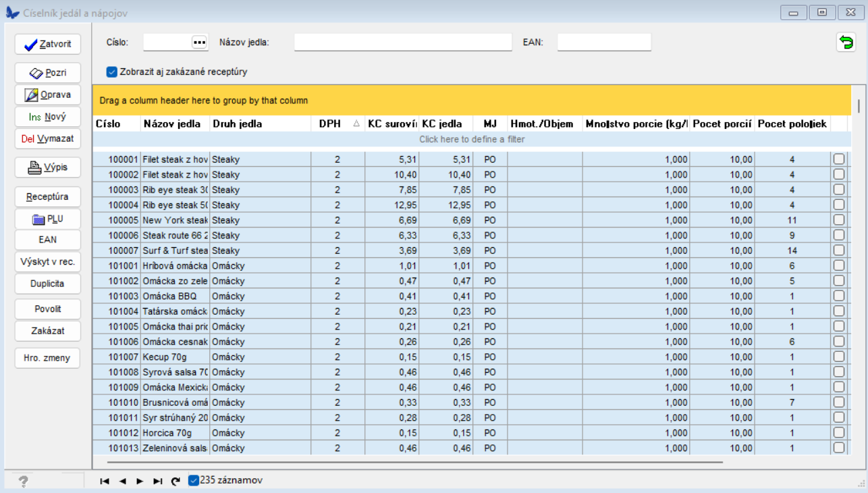Toggle Zobrazit aj zakázané receptúry checkbox
This screenshot has width=868, height=493.
click(111, 72)
